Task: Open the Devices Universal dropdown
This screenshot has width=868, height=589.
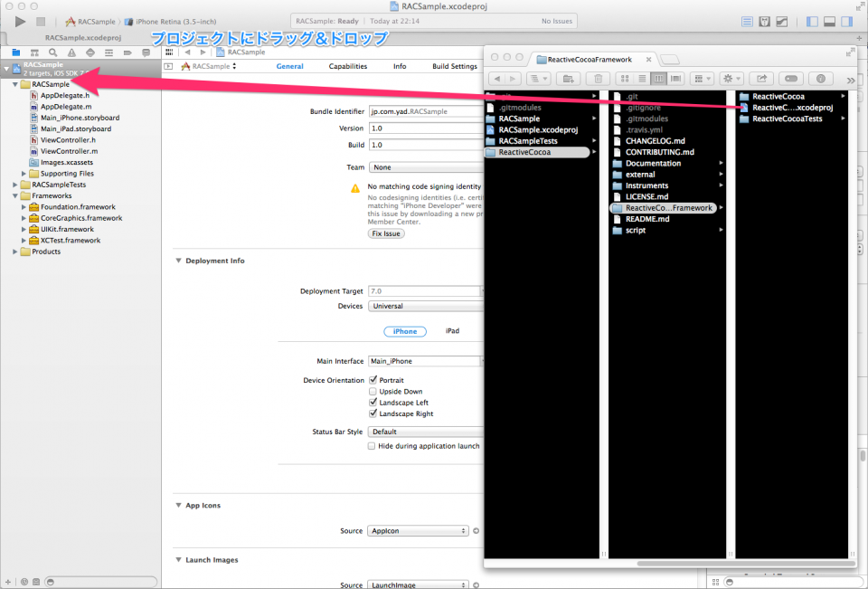Action: [x=425, y=305]
